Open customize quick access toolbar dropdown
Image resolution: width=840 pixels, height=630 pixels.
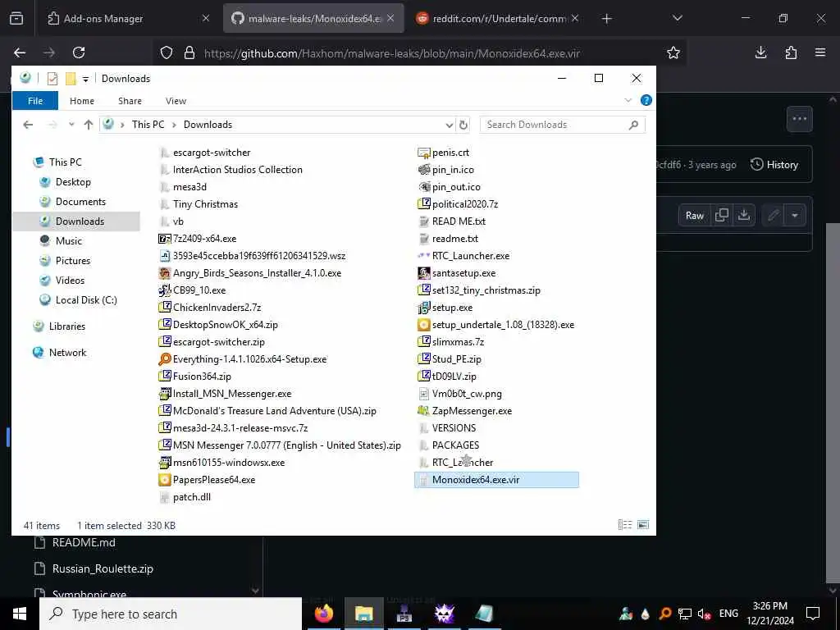(85, 80)
